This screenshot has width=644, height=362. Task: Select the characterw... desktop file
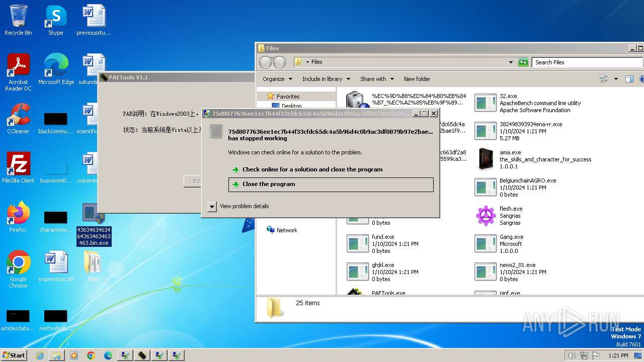(x=56, y=222)
